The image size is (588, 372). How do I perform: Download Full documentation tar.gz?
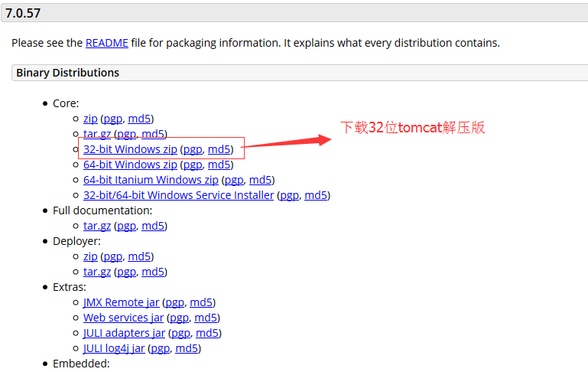coord(97,226)
